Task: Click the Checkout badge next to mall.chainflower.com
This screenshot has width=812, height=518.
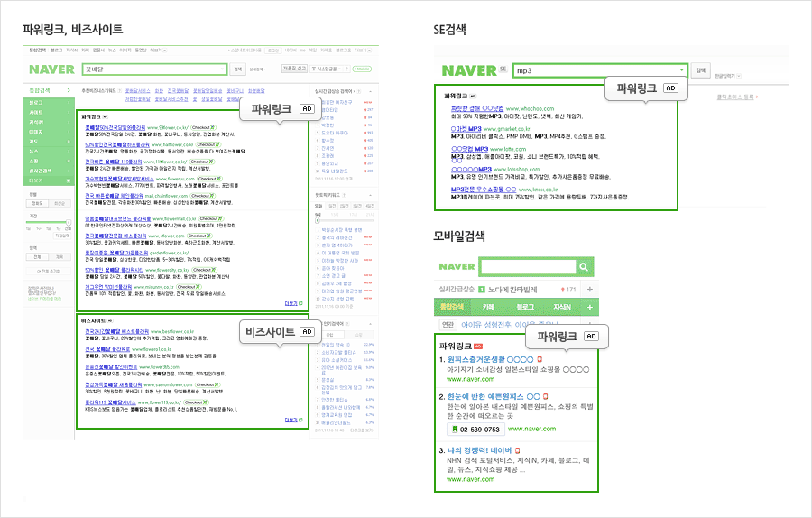Action: point(202,196)
